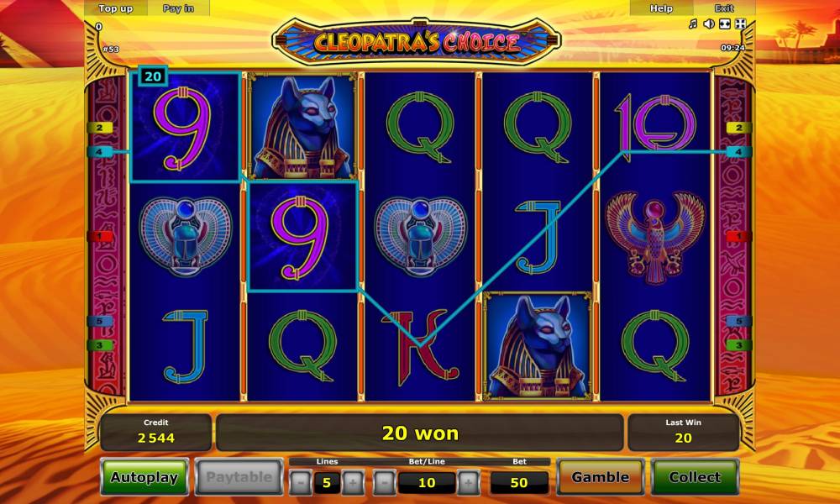Open the Help menu
The width and height of the screenshot is (840, 504).
pos(661,8)
